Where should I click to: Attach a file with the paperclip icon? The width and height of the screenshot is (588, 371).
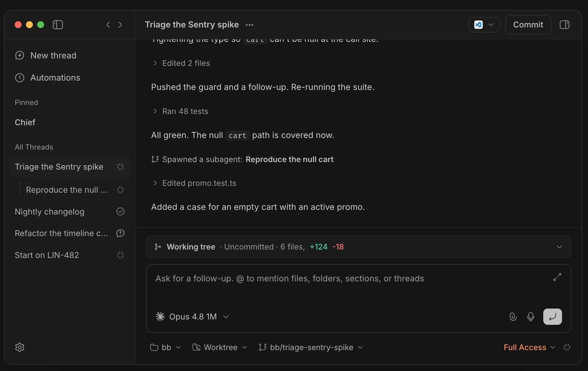[513, 317]
